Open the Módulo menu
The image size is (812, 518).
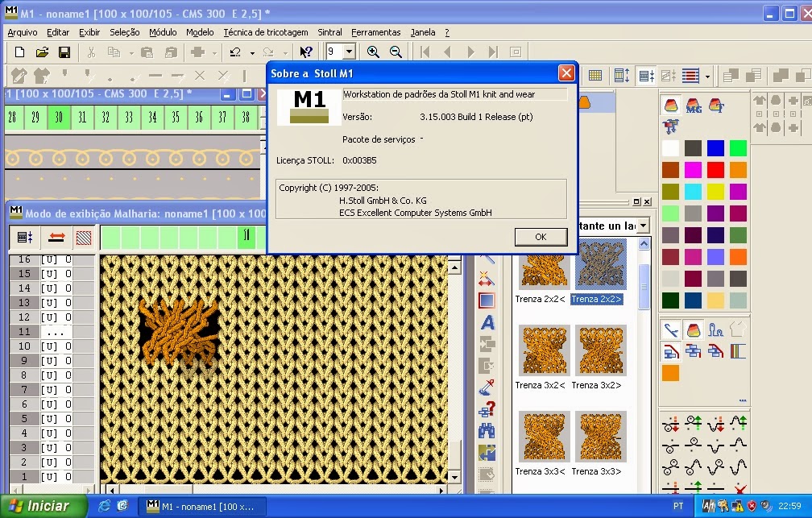[x=163, y=32]
